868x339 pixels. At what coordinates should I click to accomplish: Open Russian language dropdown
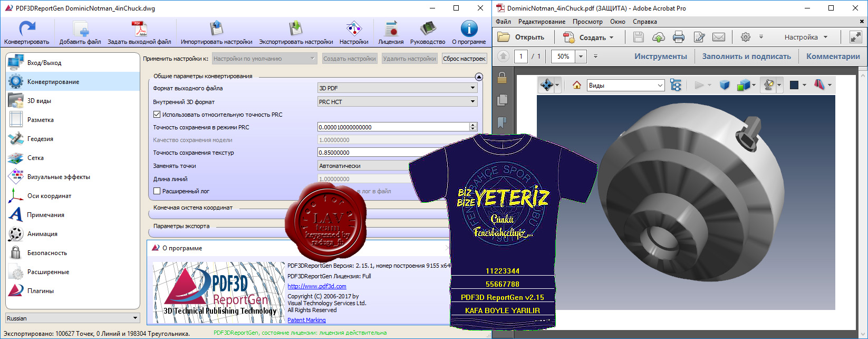(73, 318)
